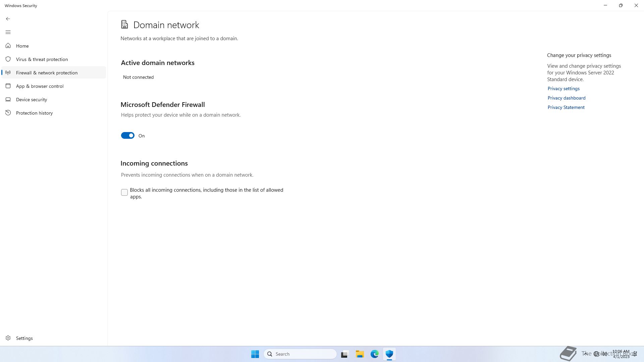Image resolution: width=644 pixels, height=362 pixels.
Task: Open the Windows Start menu
Action: pyautogui.click(x=255, y=354)
